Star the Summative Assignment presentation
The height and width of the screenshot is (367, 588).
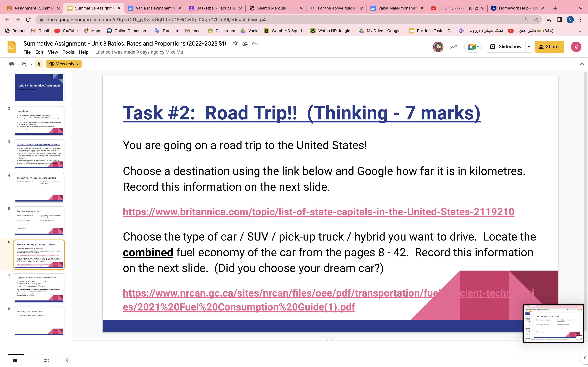pos(235,43)
